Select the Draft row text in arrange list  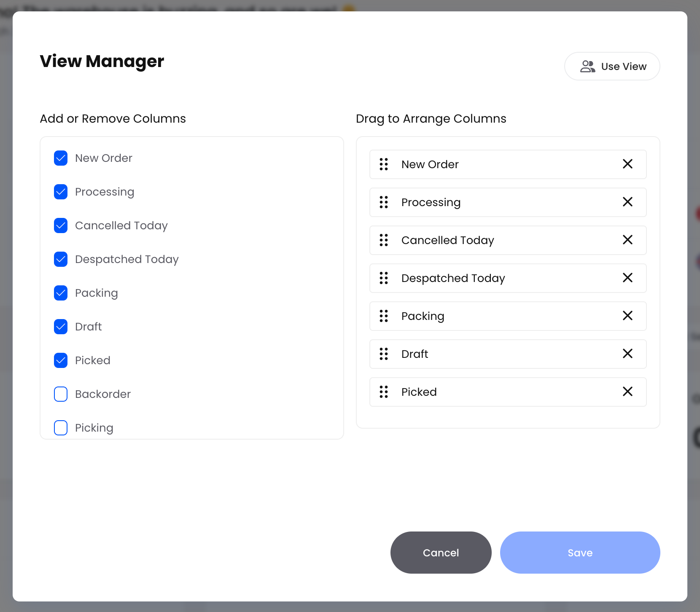pyautogui.click(x=415, y=354)
